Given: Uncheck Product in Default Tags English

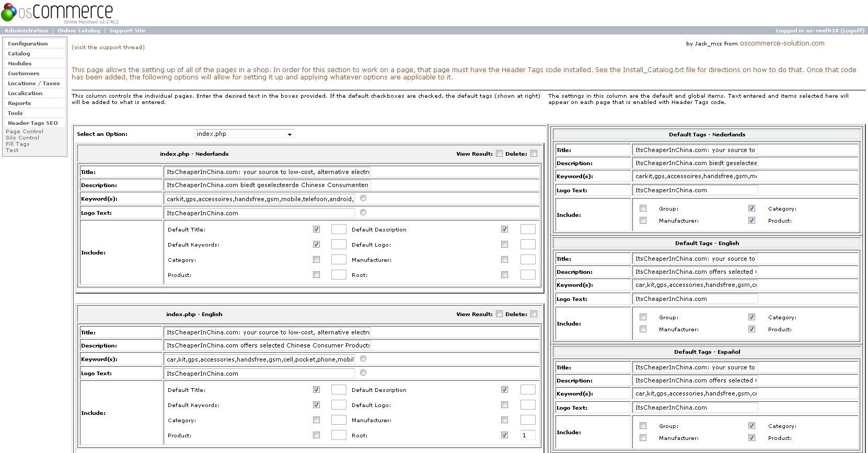Looking at the screenshot, I should (752, 329).
